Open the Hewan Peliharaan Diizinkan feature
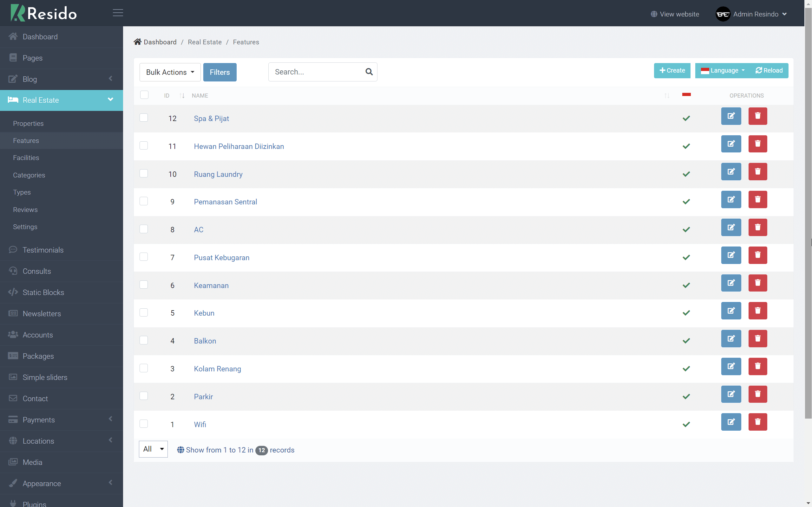This screenshot has width=812, height=507. tap(239, 146)
